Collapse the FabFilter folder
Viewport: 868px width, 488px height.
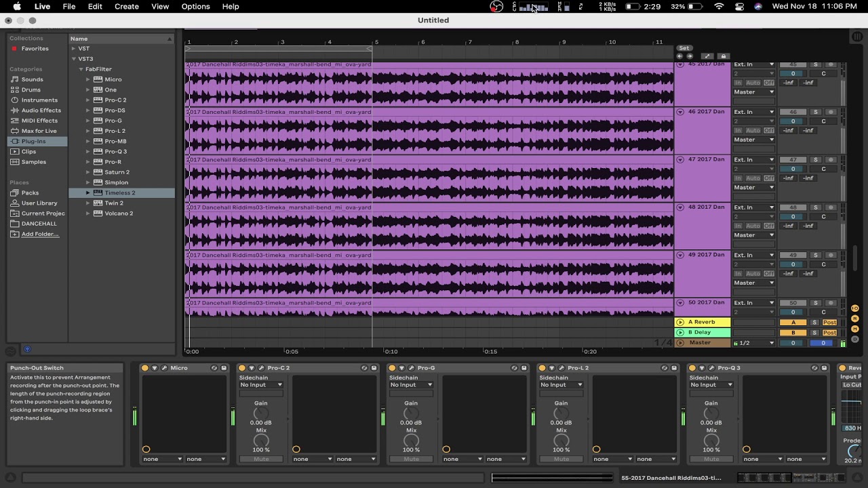pyautogui.click(x=81, y=69)
